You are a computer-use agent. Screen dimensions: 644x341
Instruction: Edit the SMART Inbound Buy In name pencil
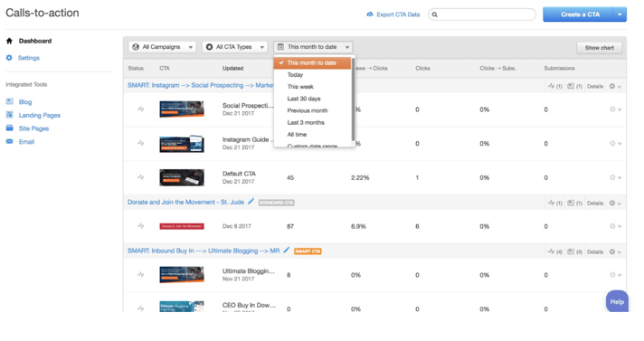(286, 250)
